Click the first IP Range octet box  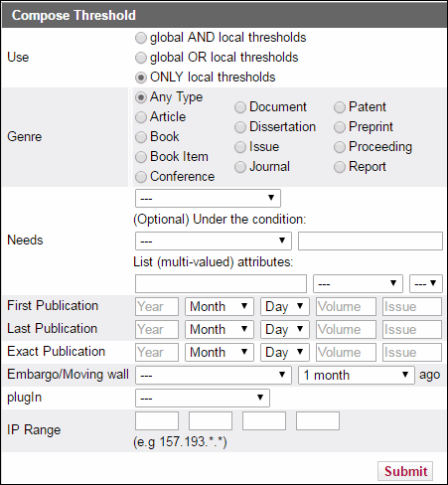[x=157, y=420]
